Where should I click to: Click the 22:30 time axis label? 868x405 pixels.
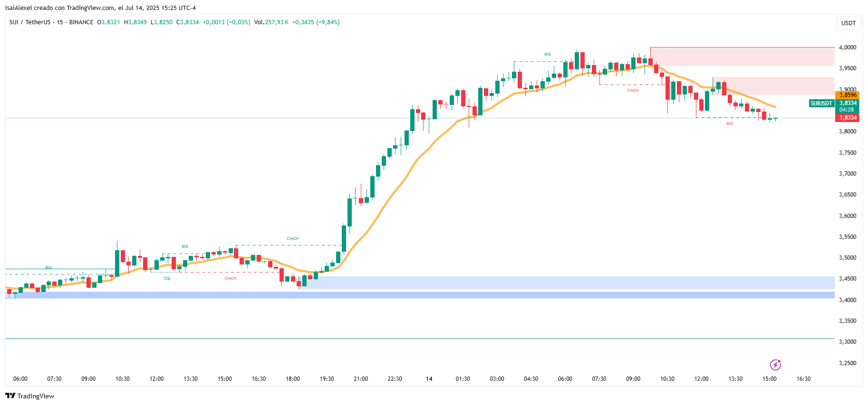395,379
